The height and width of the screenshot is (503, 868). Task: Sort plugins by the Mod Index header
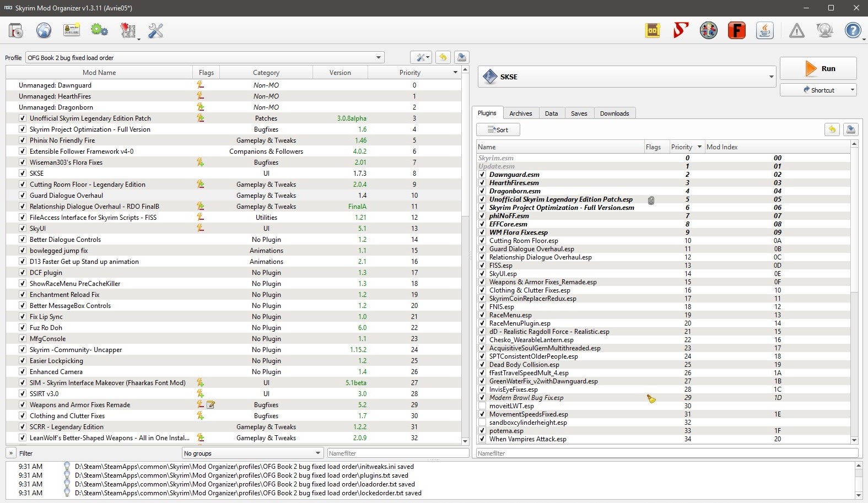coord(777,147)
